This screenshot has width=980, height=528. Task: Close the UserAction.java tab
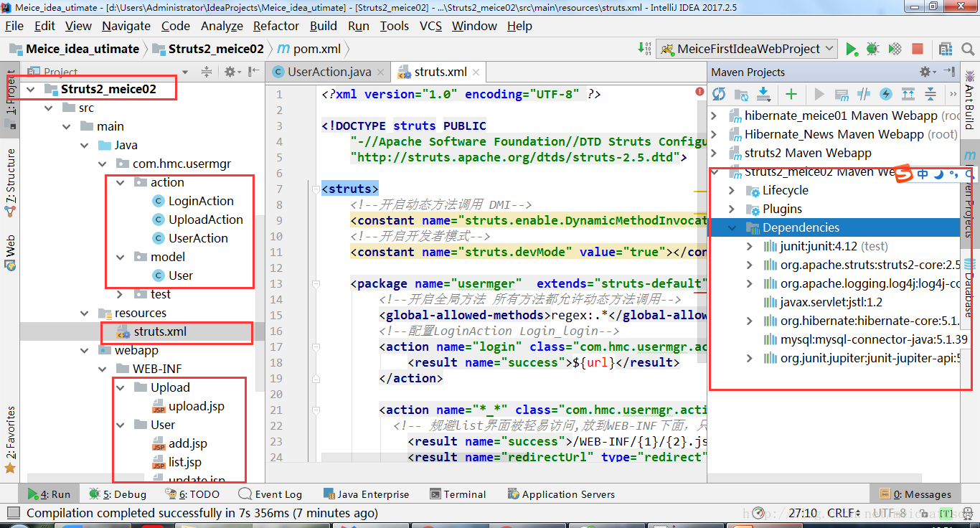(380, 72)
